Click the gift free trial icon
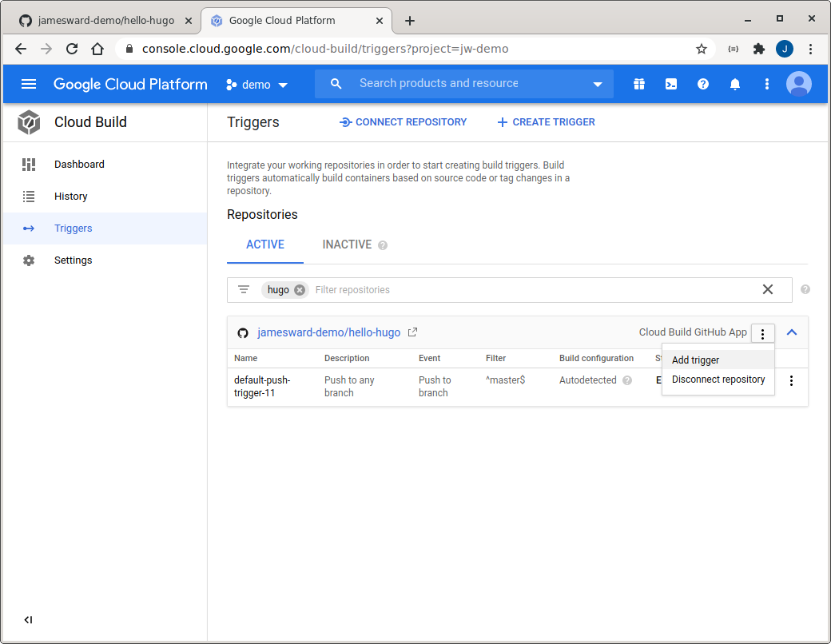Viewport: 831px width, 644px height. pos(639,84)
